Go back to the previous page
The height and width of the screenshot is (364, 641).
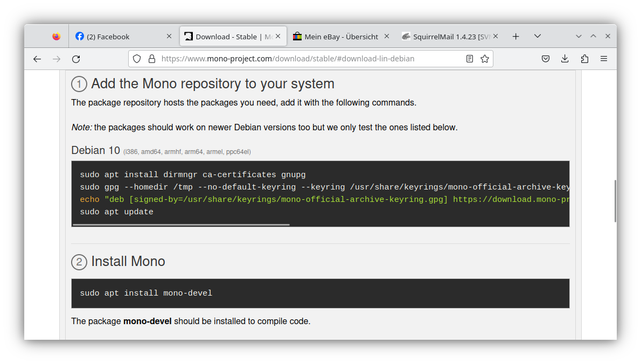37,59
